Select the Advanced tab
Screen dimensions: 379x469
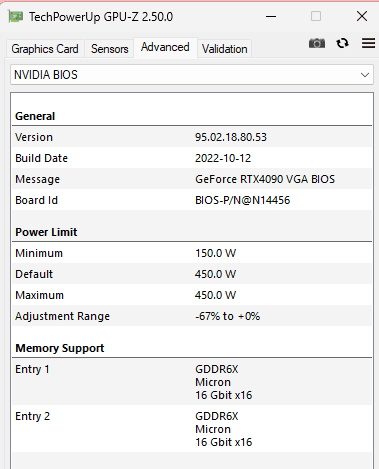click(165, 47)
